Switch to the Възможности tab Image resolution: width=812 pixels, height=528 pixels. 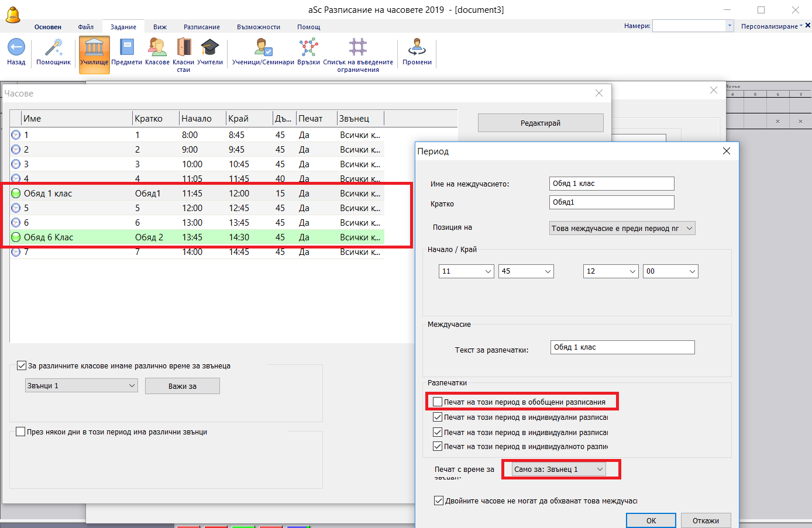tap(258, 27)
